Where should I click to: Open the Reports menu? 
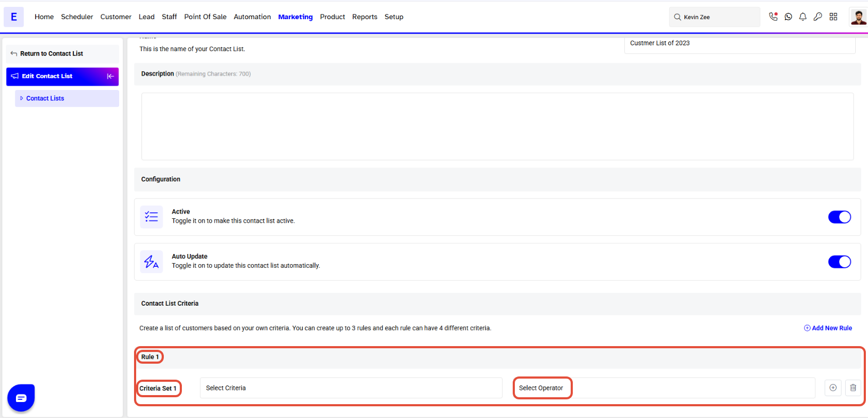[365, 17]
